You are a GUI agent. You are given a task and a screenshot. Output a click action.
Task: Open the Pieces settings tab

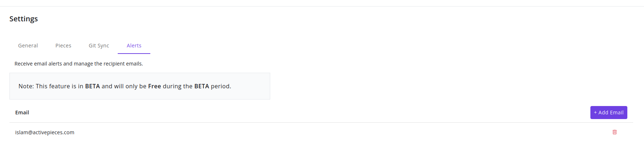pyautogui.click(x=63, y=46)
